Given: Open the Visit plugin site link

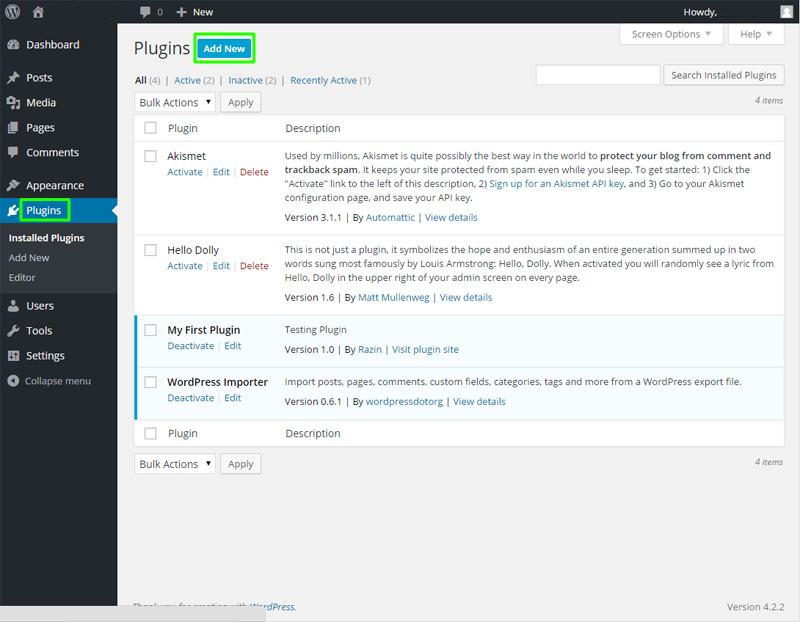Looking at the screenshot, I should click(425, 350).
